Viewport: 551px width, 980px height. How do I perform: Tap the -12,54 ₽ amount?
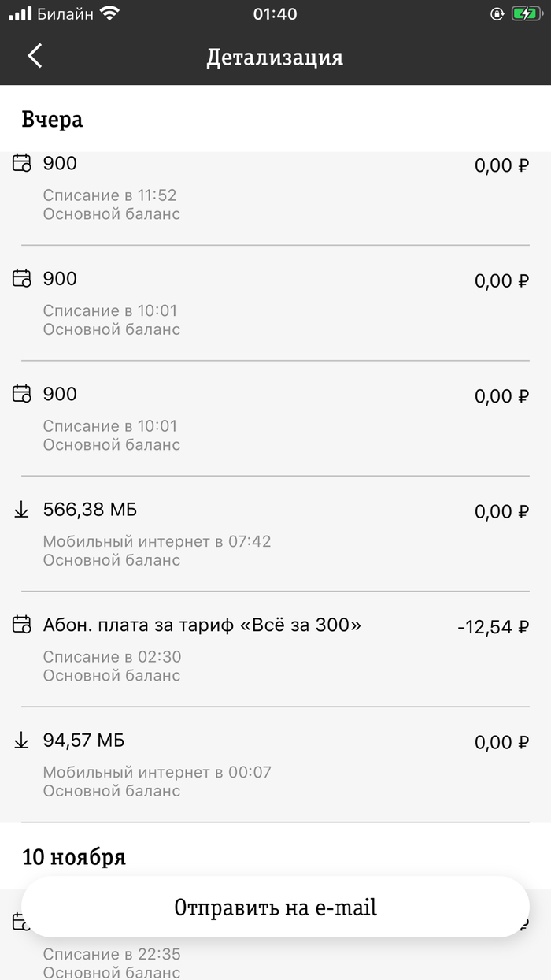(493, 627)
